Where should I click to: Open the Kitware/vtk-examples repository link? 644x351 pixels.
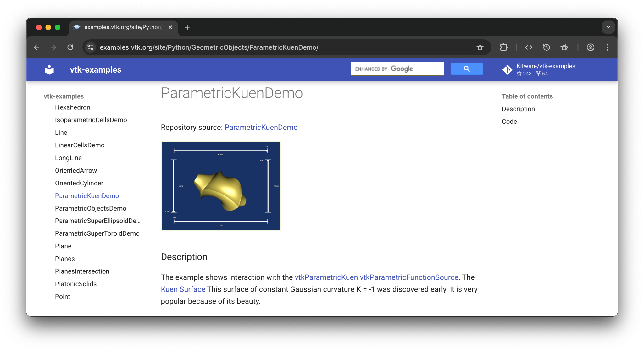[546, 66]
